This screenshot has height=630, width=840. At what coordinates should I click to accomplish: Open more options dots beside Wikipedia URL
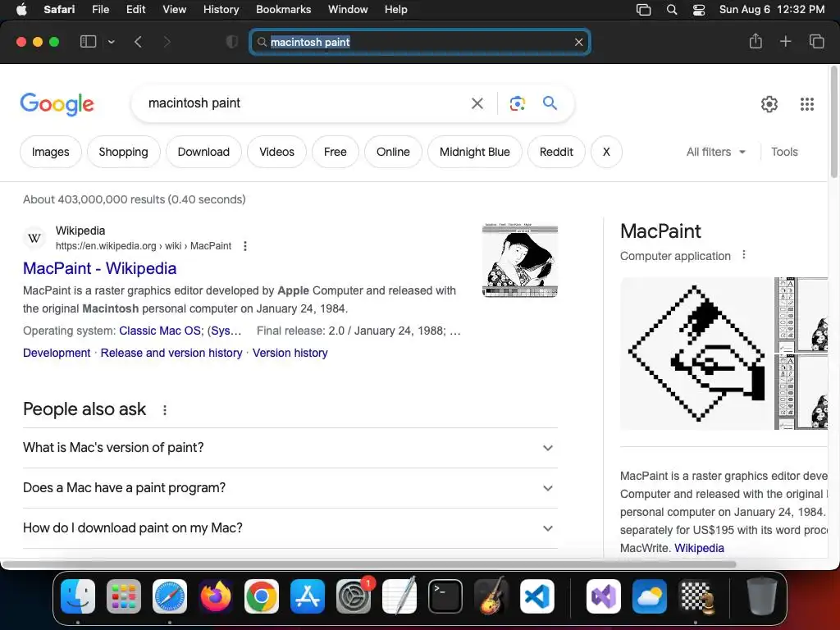pyautogui.click(x=244, y=246)
